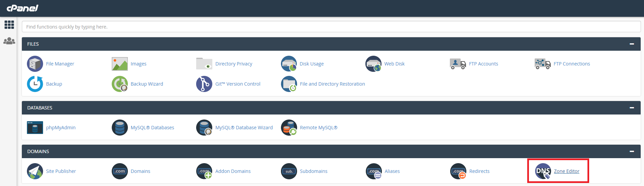Image resolution: width=644 pixels, height=186 pixels.
Task: Open the Directory Privacy folder icon
Action: click(x=204, y=64)
